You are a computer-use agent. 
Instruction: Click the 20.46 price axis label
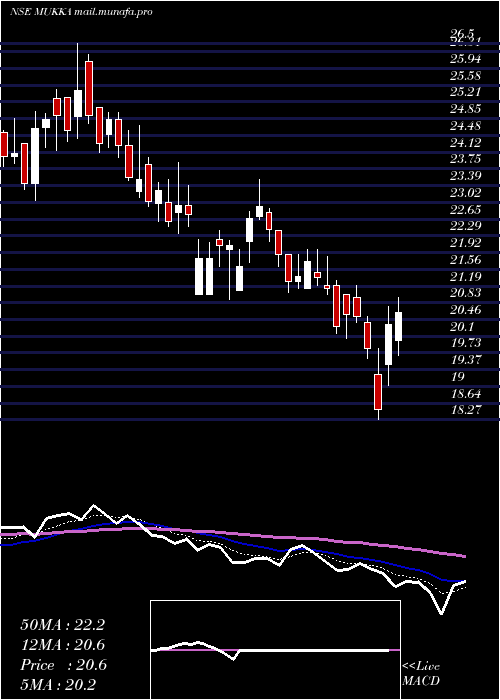click(466, 310)
